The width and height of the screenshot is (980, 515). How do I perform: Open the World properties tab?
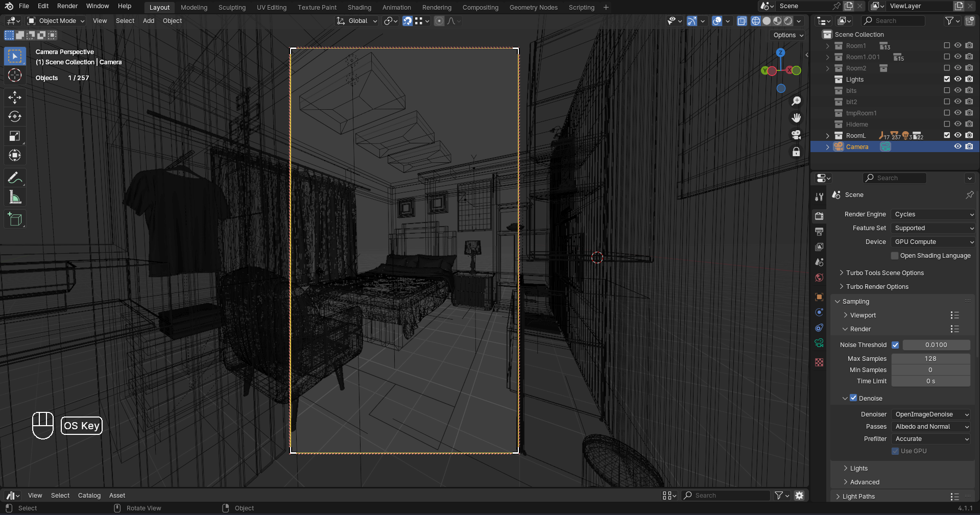(819, 278)
